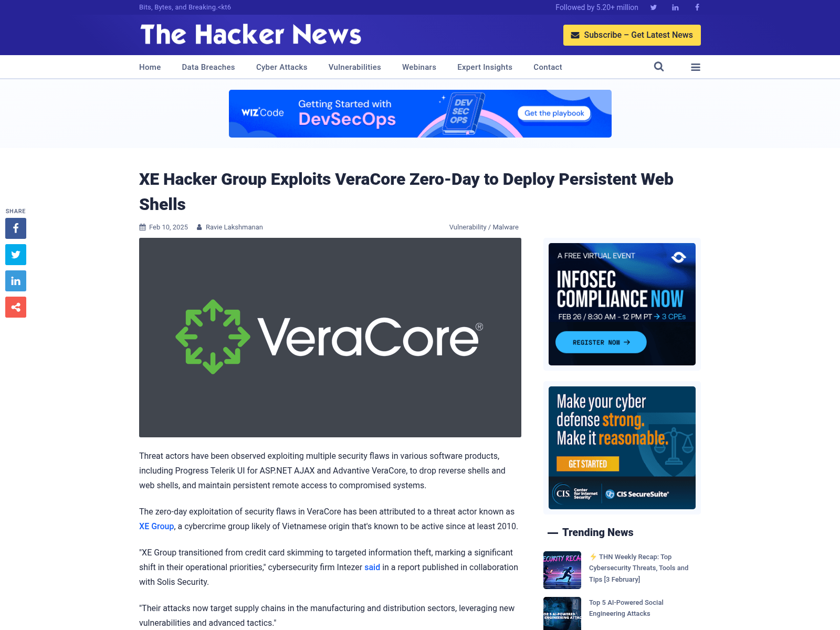Click Get Started in CIS ad
This screenshot has width=840, height=630.
[x=587, y=464]
